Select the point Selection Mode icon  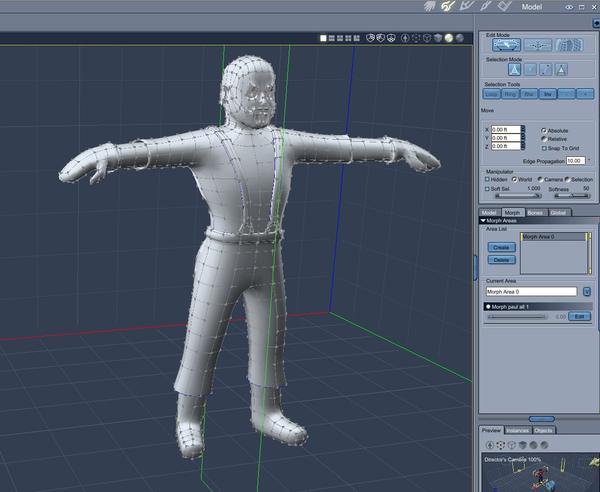click(x=530, y=70)
